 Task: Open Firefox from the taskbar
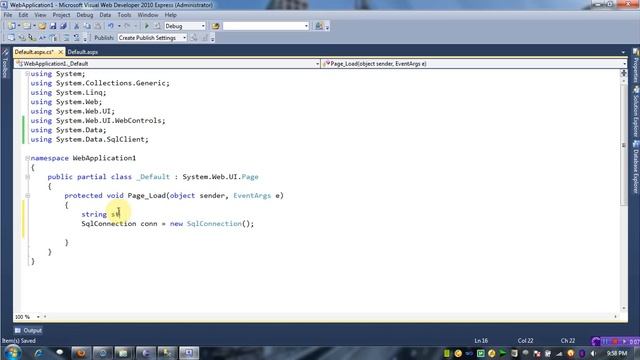(x=81, y=353)
